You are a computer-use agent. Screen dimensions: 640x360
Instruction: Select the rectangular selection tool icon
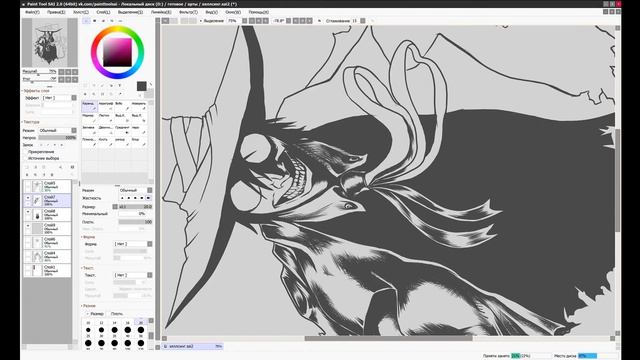tap(85, 86)
